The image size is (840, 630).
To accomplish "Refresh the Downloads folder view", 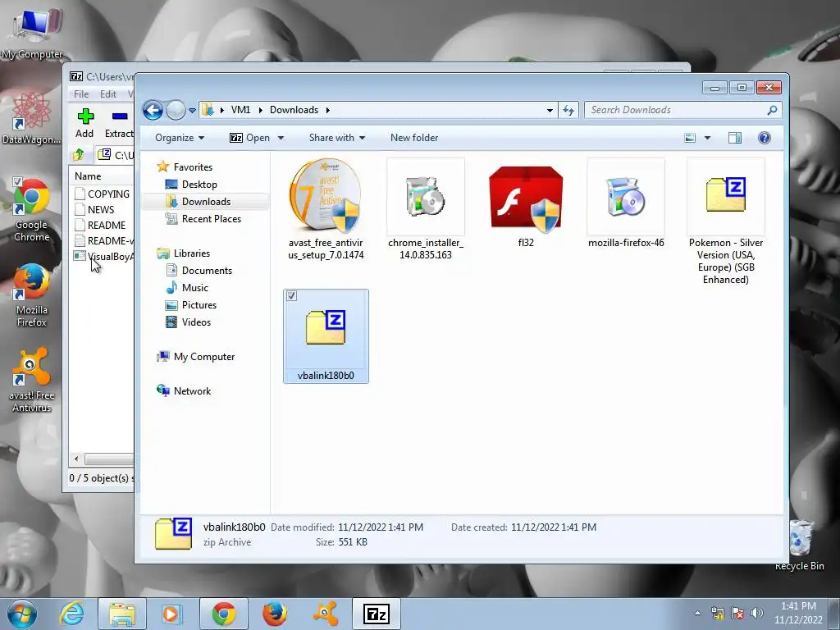I will pyautogui.click(x=568, y=111).
